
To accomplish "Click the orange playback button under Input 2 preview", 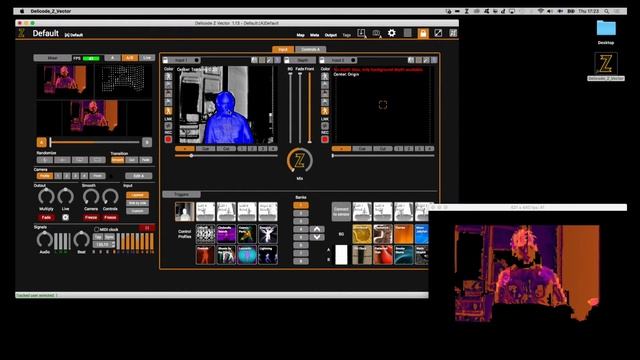I will 341,149.
